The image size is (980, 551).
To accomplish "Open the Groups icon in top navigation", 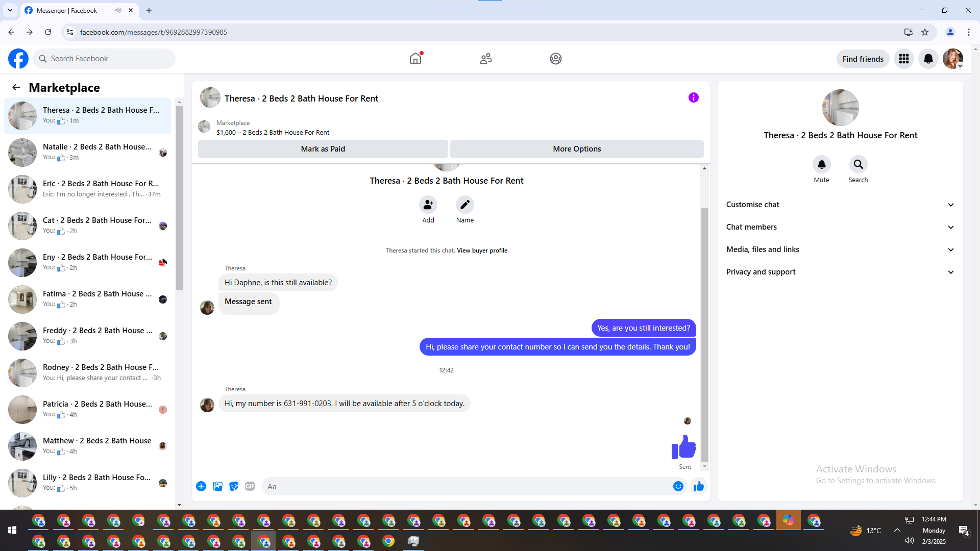I will [x=556, y=59].
